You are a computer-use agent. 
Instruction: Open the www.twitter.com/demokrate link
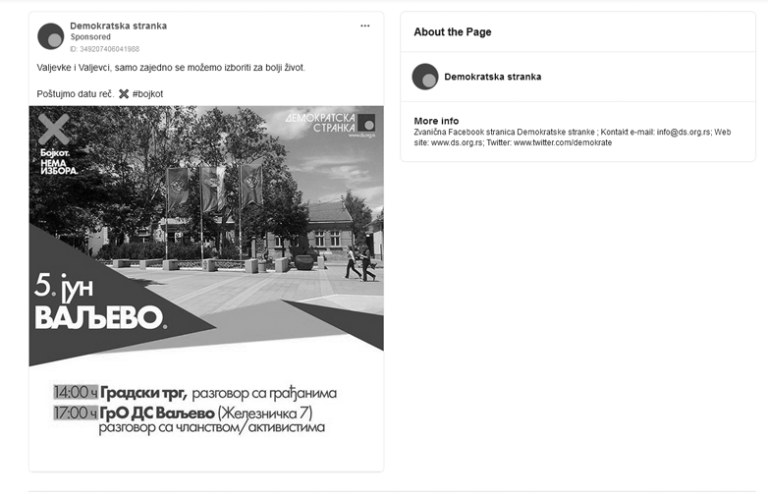point(562,143)
